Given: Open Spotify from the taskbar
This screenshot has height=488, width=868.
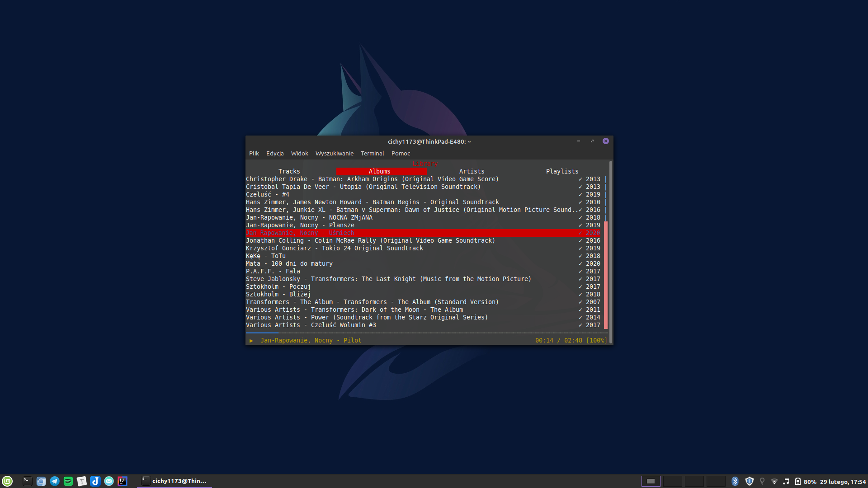Looking at the screenshot, I should click(x=68, y=481).
